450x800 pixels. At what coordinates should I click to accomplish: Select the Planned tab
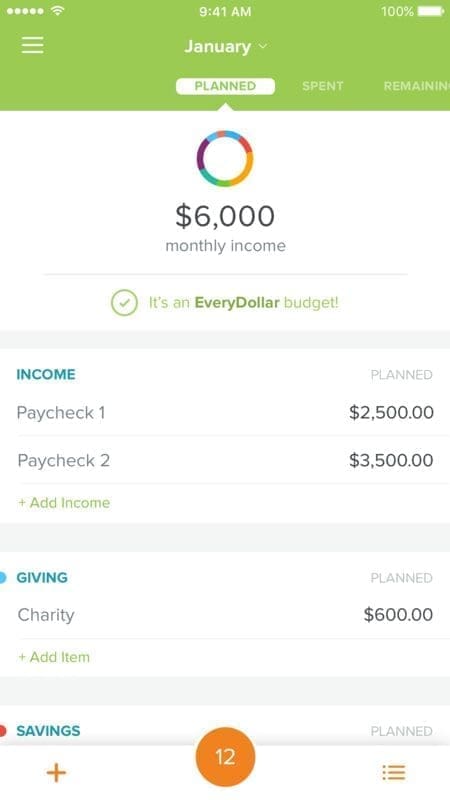pos(225,86)
